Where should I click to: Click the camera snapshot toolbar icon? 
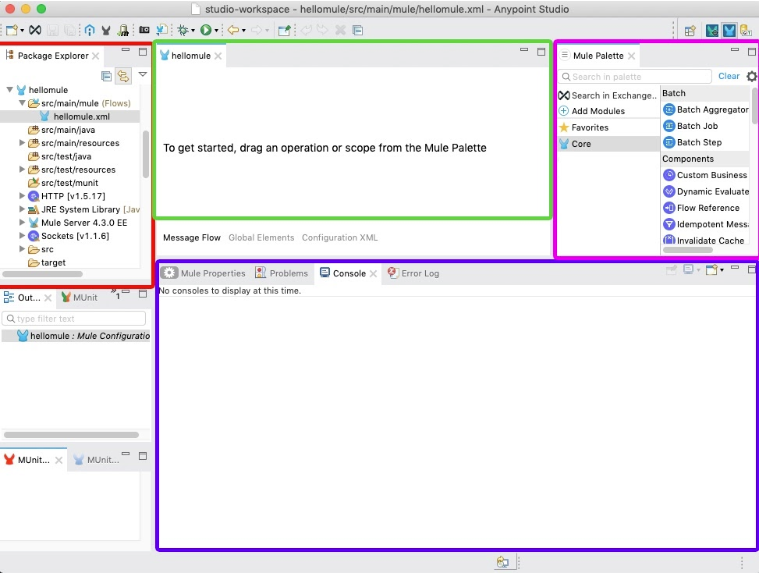(x=144, y=30)
